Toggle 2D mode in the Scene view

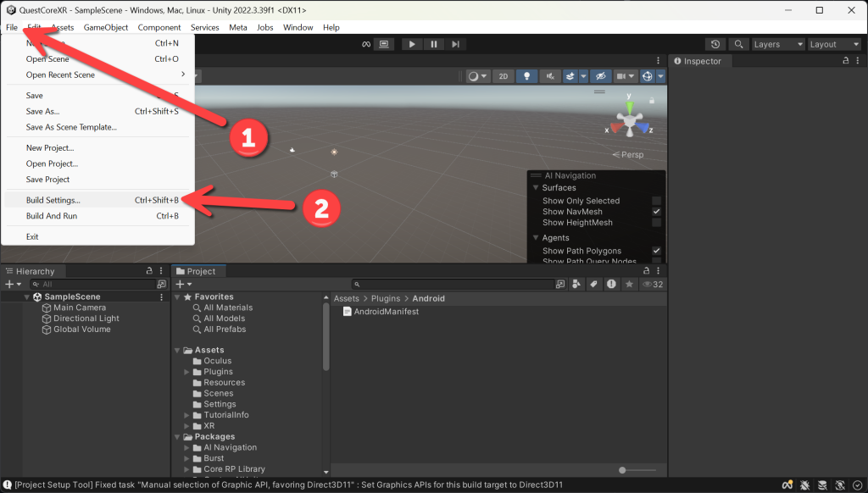click(x=504, y=76)
